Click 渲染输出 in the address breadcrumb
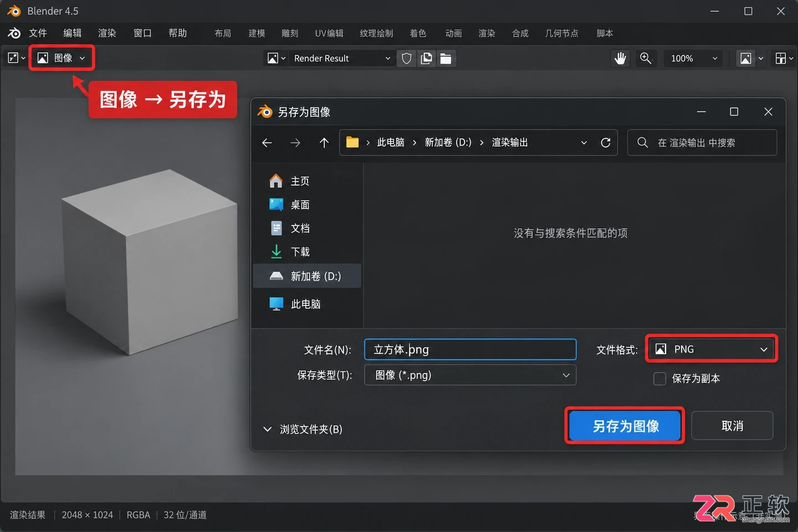Image resolution: width=798 pixels, height=532 pixels. point(510,143)
